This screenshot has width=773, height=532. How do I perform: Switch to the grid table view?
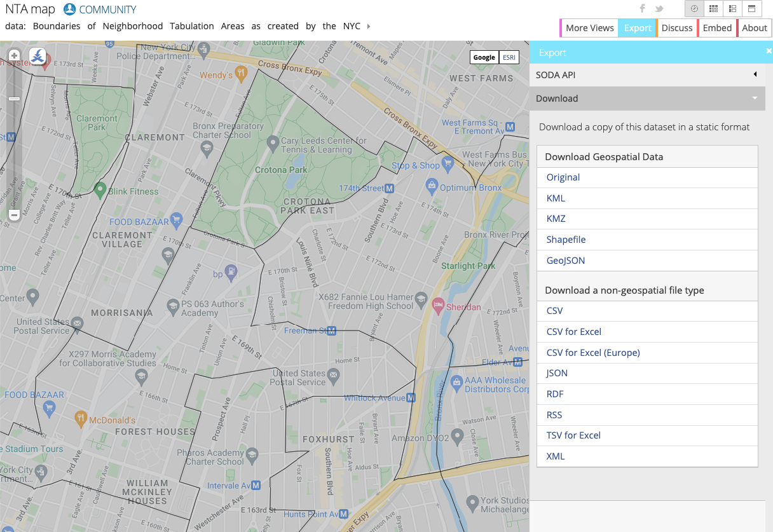click(714, 8)
